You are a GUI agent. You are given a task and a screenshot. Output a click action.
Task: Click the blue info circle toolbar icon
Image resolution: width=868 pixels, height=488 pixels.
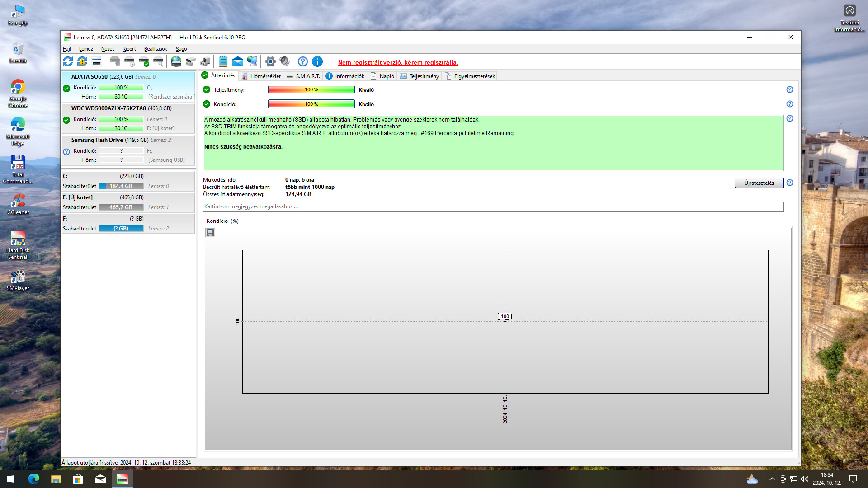[317, 61]
